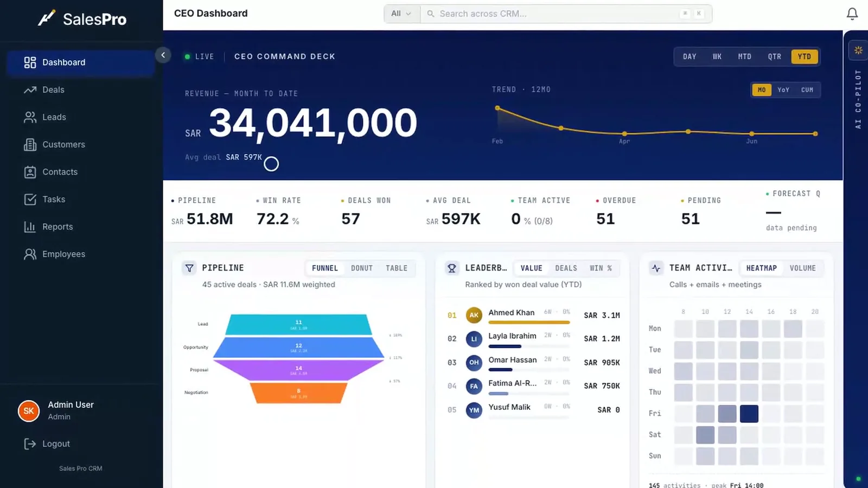The image size is (868, 488).
Task: Switch revenue period to WK
Action: pyautogui.click(x=717, y=56)
